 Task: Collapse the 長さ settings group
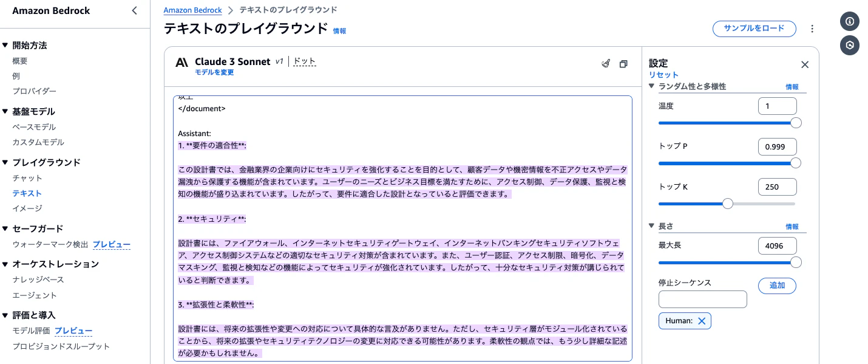[x=652, y=226]
